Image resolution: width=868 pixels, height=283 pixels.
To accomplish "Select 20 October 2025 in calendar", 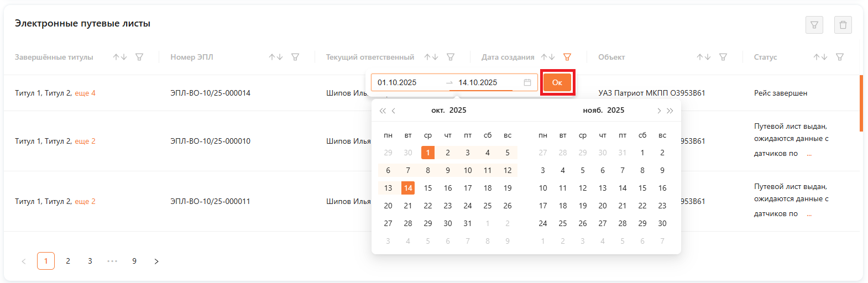I will click(x=388, y=206).
